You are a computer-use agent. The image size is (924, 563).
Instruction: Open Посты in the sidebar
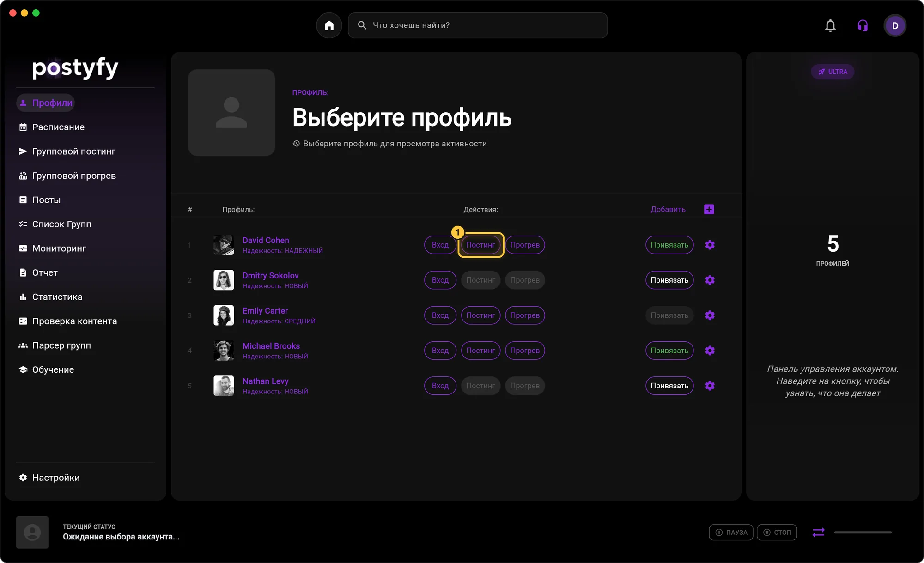coord(40,200)
